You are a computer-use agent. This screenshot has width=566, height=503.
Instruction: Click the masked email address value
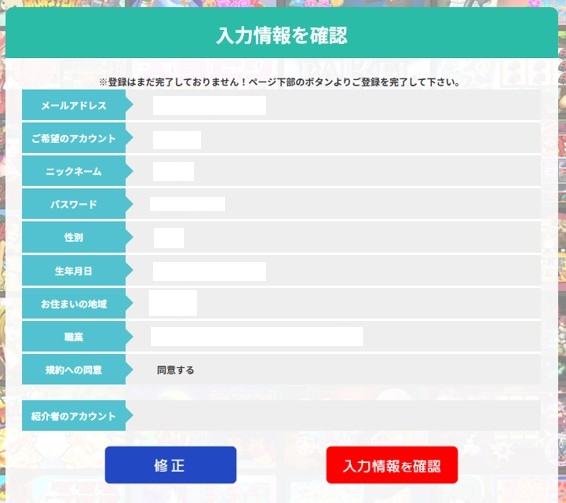[x=209, y=105]
